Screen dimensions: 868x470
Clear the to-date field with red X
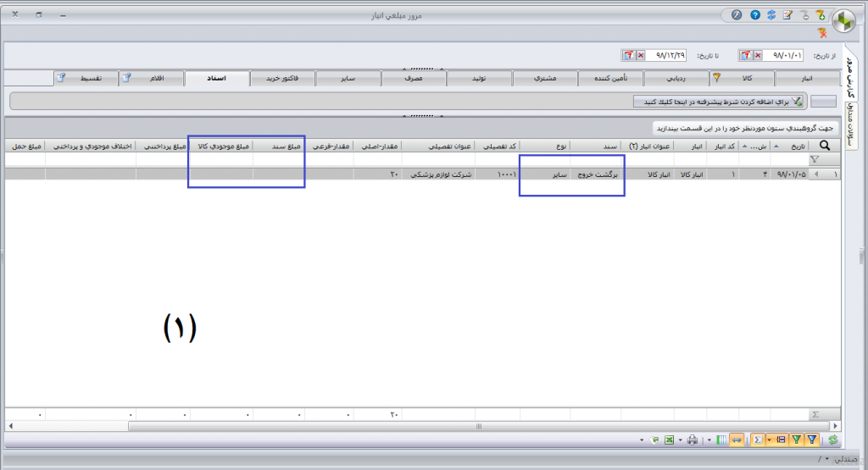tap(640, 55)
